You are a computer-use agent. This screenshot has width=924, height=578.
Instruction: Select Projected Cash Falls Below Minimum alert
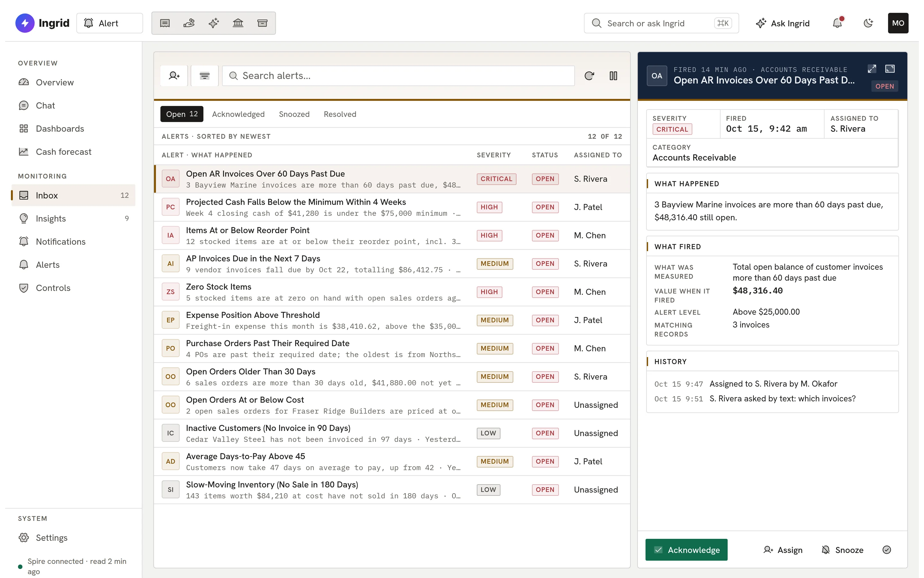coord(392,207)
